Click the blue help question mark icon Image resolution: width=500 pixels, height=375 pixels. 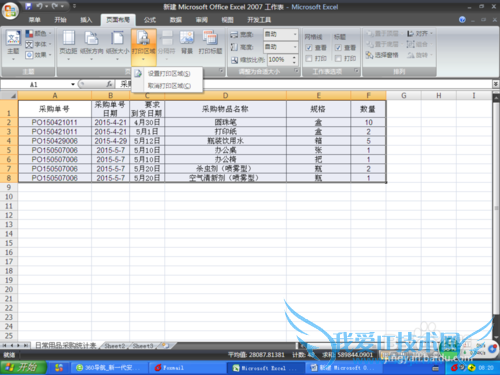(462, 20)
